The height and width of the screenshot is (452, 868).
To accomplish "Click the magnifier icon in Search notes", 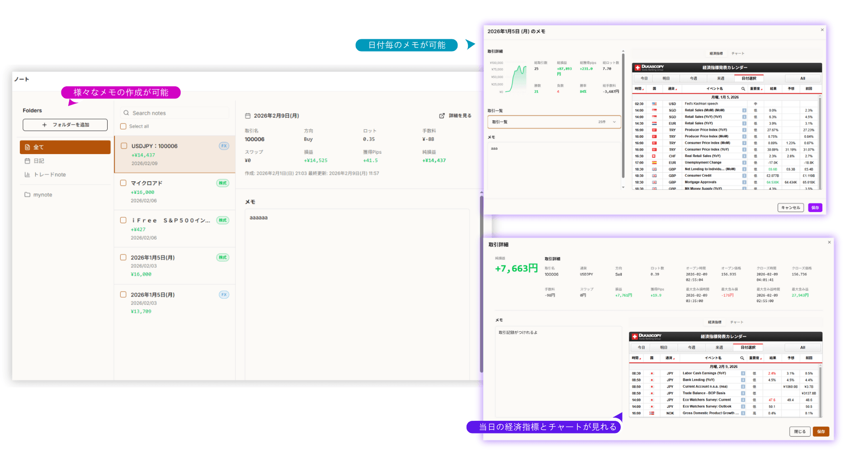I will (126, 113).
